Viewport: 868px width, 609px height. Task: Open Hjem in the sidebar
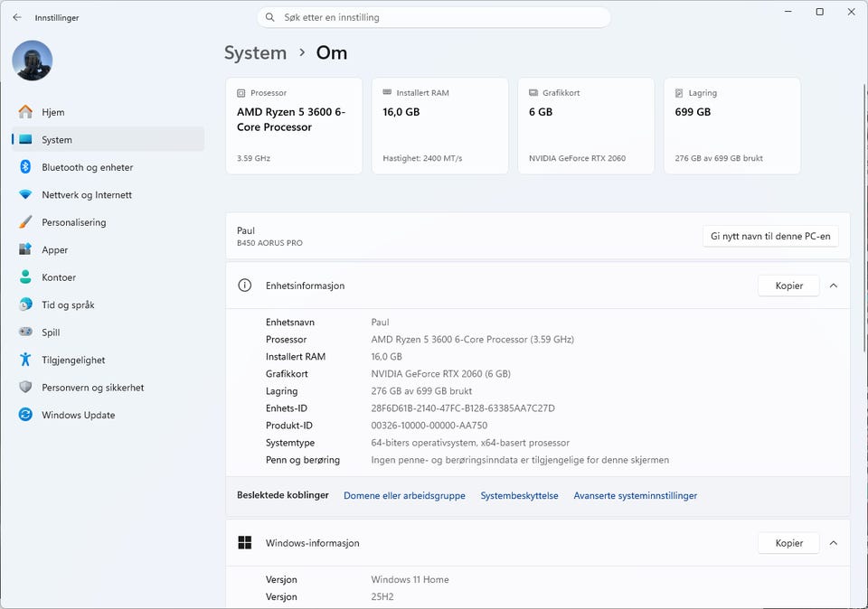(x=108, y=112)
